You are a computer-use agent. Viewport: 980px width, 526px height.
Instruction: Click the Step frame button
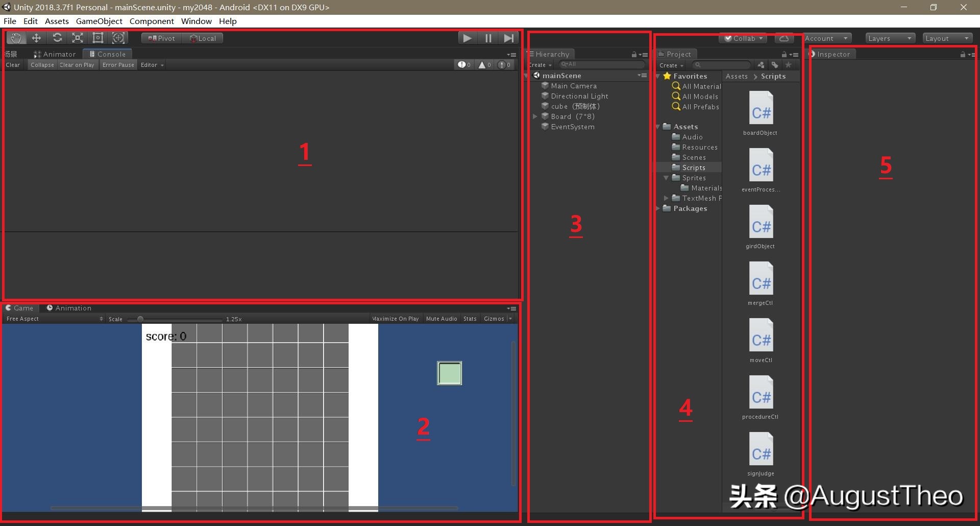click(508, 38)
